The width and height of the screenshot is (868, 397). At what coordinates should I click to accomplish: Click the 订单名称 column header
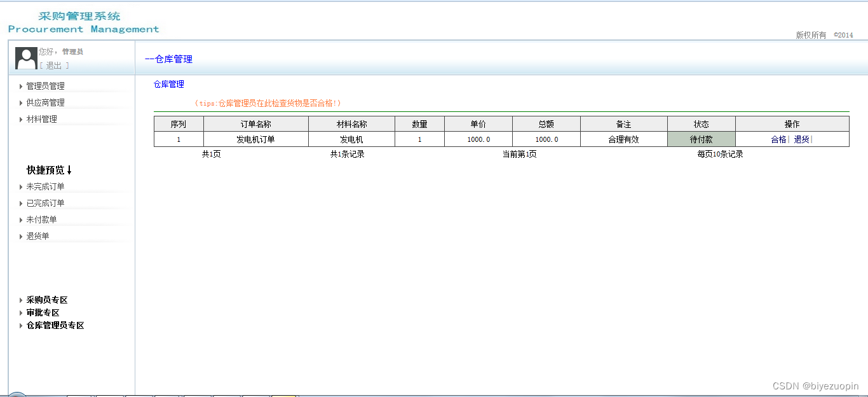tap(255, 124)
